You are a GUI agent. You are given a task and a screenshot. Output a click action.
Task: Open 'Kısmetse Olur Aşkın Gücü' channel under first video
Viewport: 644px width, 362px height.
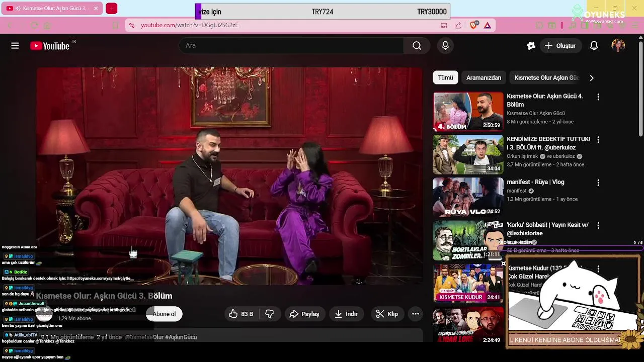[x=536, y=113]
